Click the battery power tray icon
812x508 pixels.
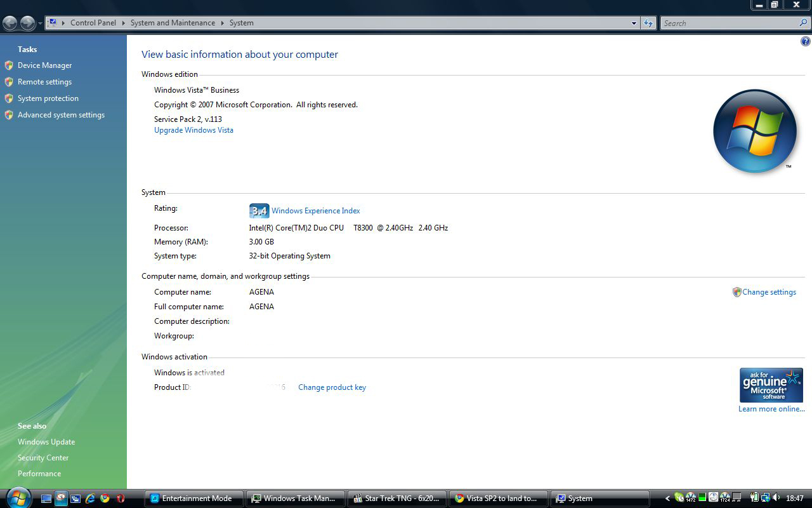(x=755, y=497)
